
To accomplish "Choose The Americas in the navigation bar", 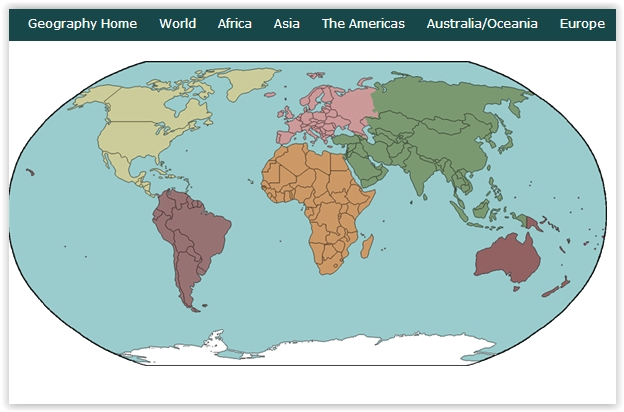I will pyautogui.click(x=363, y=23).
